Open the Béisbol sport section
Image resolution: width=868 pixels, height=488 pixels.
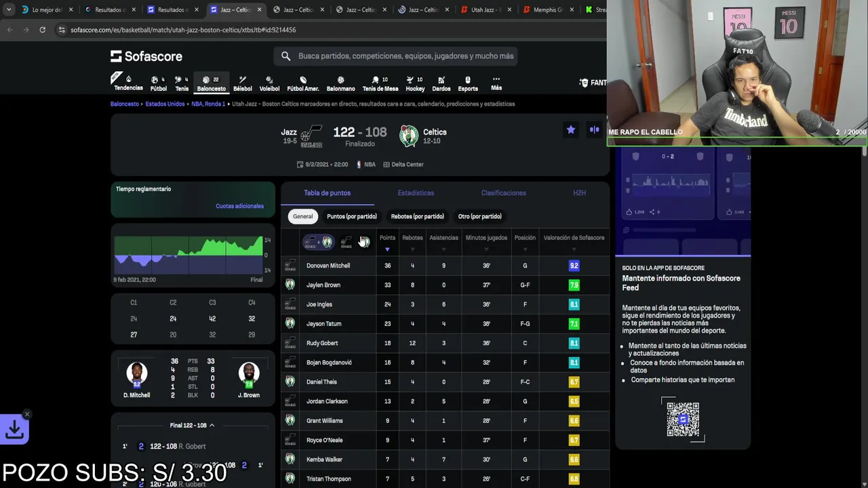point(242,83)
